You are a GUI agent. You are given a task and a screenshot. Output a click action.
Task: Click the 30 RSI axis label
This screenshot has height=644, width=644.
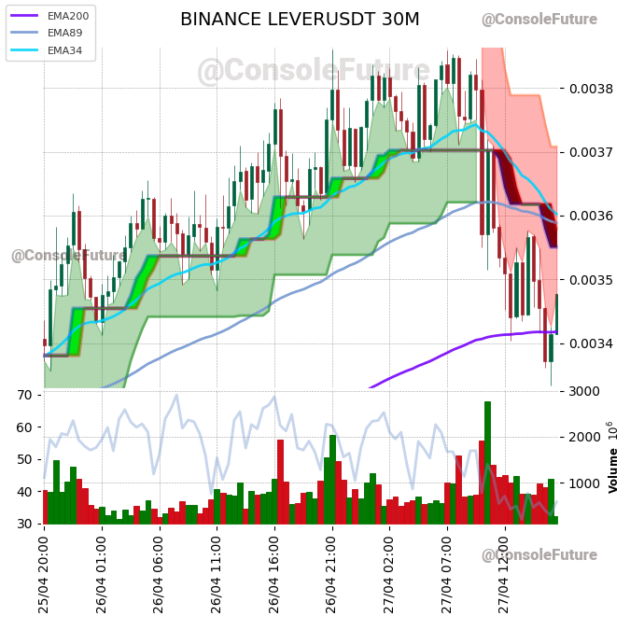pyautogui.click(x=24, y=524)
